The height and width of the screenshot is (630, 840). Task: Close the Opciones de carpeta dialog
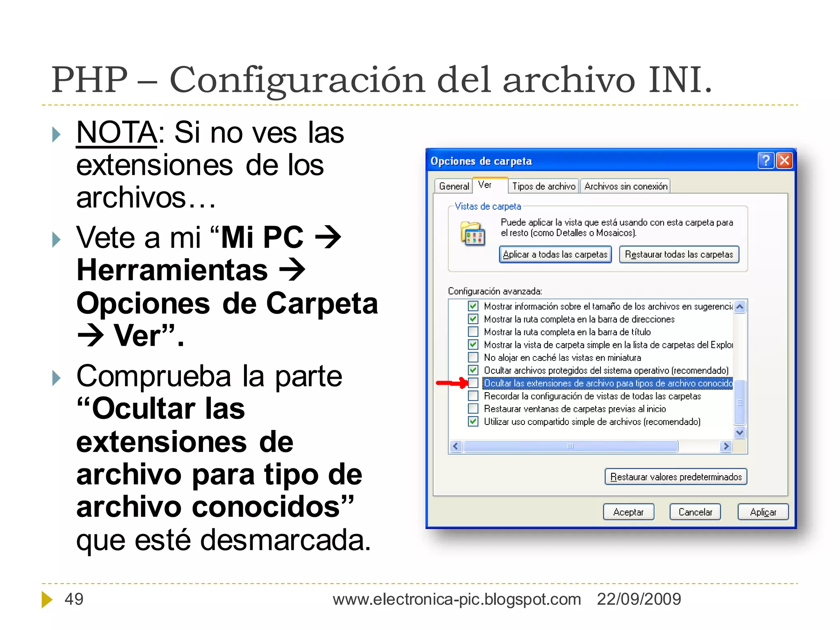click(784, 160)
